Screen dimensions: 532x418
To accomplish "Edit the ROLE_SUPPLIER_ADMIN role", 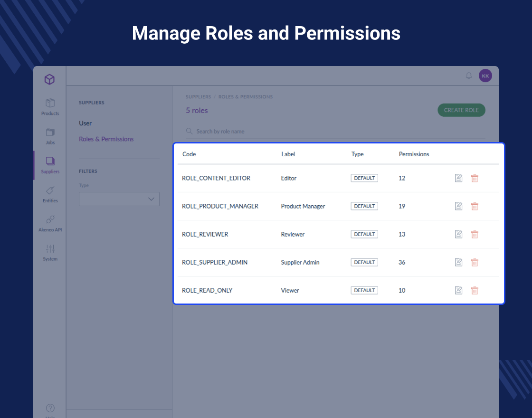I will tap(458, 262).
